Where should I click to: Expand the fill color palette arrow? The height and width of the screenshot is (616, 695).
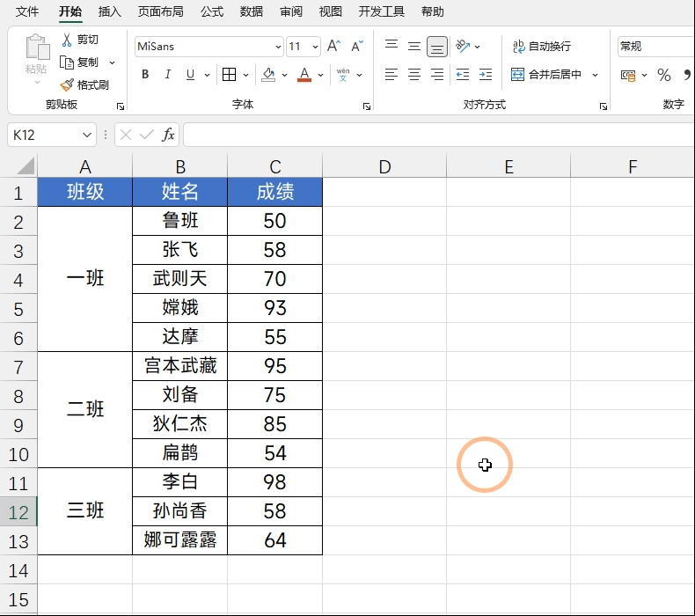[284, 75]
